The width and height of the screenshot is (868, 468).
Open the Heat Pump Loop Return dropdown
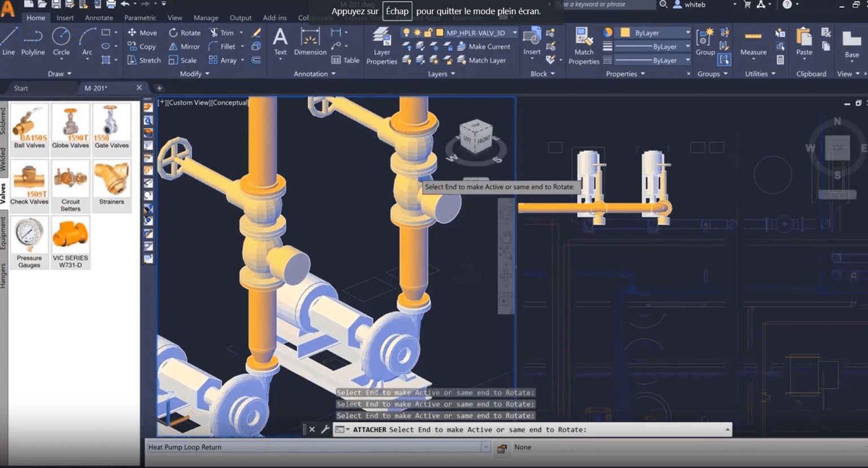click(x=485, y=447)
